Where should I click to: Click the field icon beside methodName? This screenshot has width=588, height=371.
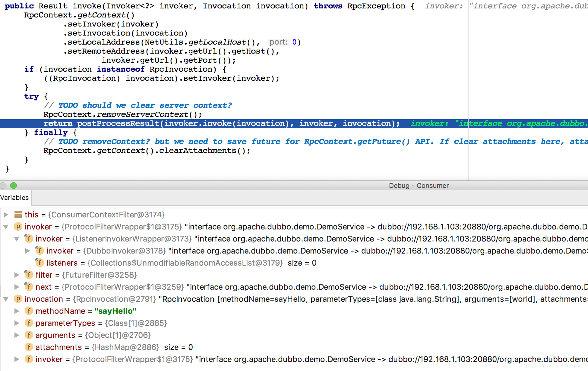[29, 311]
